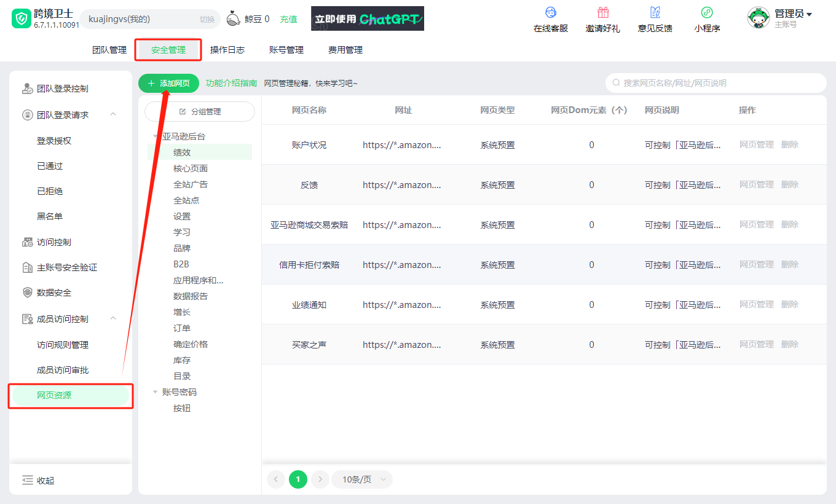Select 核心页面 tree item
Screen dimensions: 836x504
click(x=191, y=168)
